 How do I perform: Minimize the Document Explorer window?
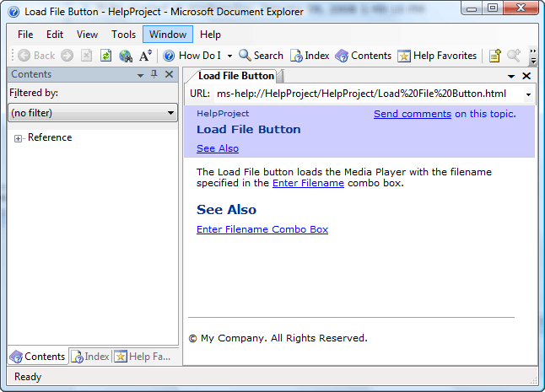[472, 8]
